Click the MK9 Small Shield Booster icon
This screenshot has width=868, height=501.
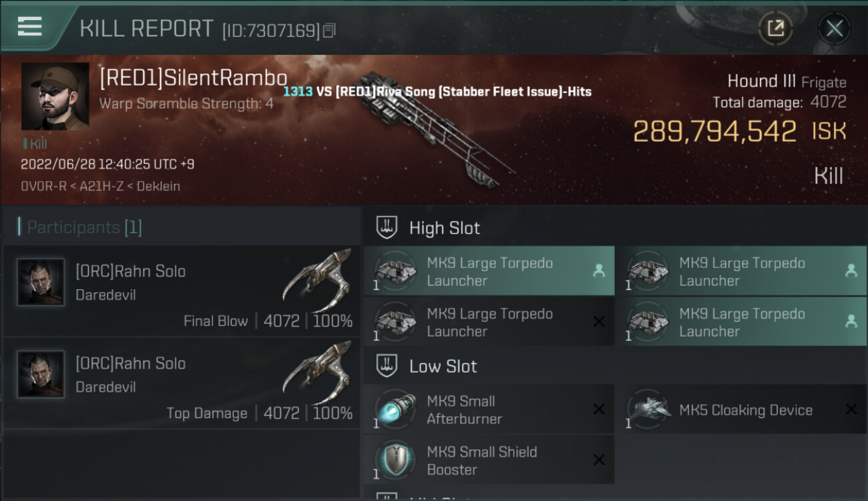pyautogui.click(x=395, y=460)
